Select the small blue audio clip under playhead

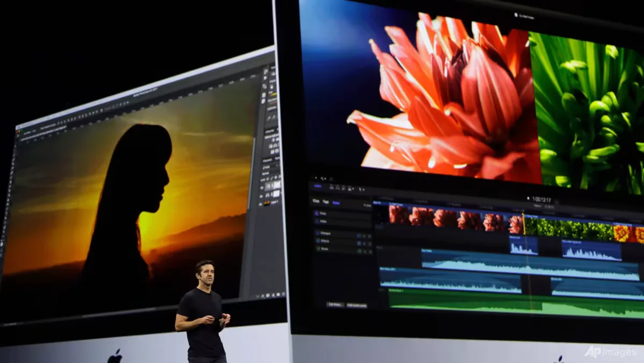(x=523, y=245)
